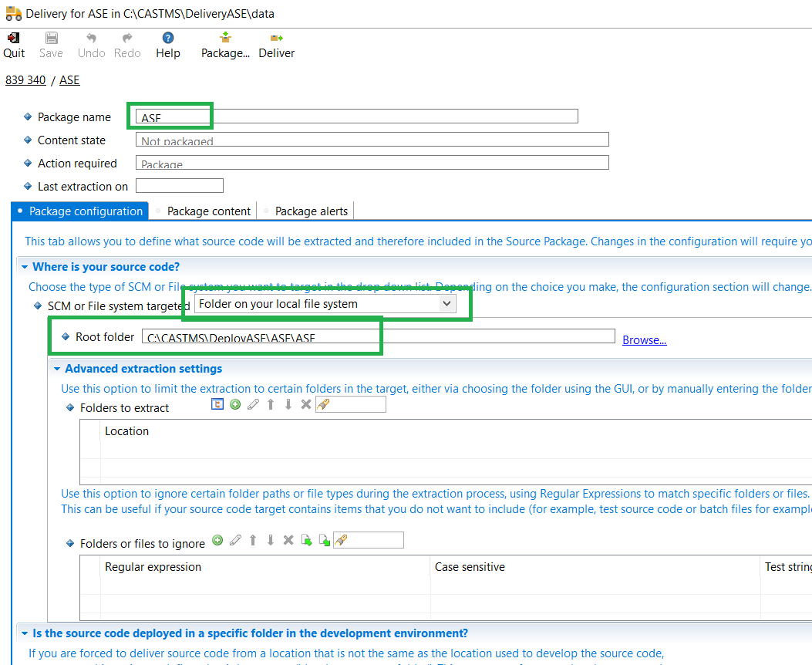Click the Quit toolbar icon
Screen dimensions: 812x665
(14, 45)
